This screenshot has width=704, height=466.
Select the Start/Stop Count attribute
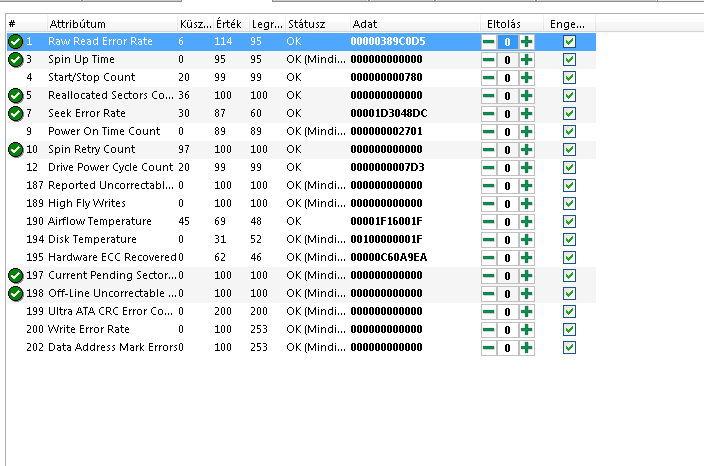pyautogui.click(x=92, y=77)
